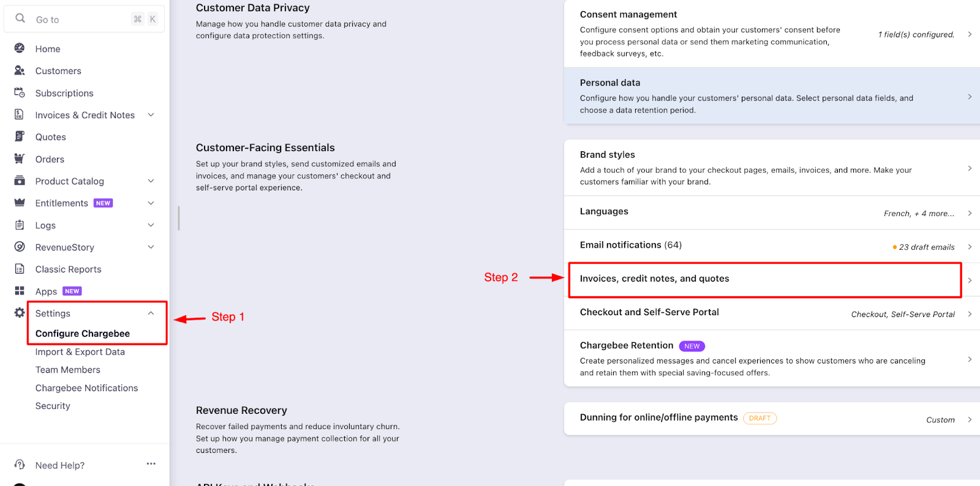980x486 pixels.
Task: Select Team Members under Settings
Action: point(68,370)
